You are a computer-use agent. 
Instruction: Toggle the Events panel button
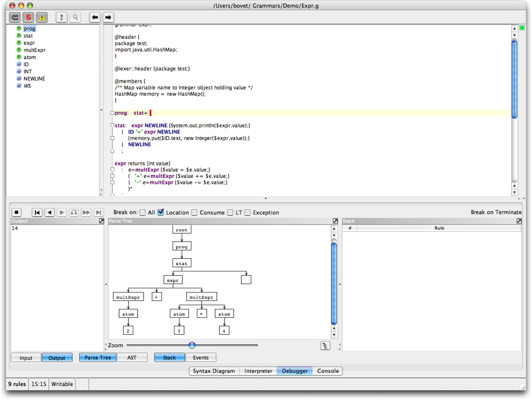(201, 358)
